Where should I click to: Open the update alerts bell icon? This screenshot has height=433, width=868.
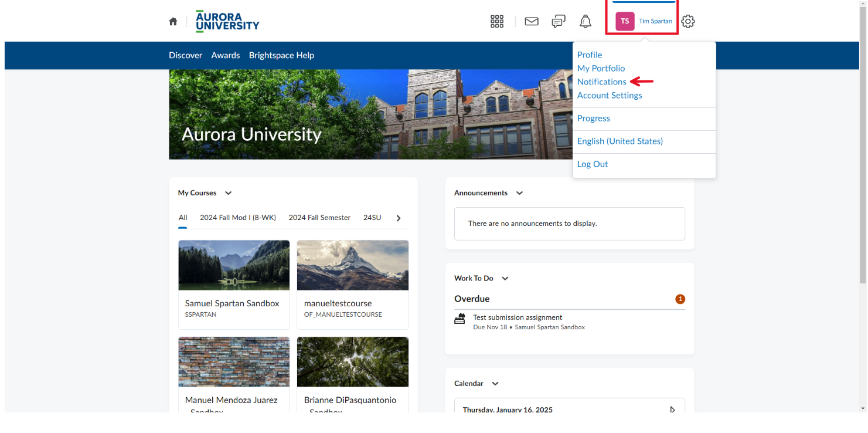click(x=586, y=22)
